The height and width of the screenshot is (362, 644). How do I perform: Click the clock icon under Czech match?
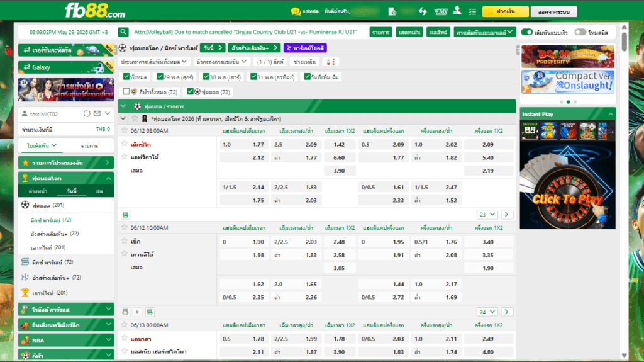coord(125,312)
